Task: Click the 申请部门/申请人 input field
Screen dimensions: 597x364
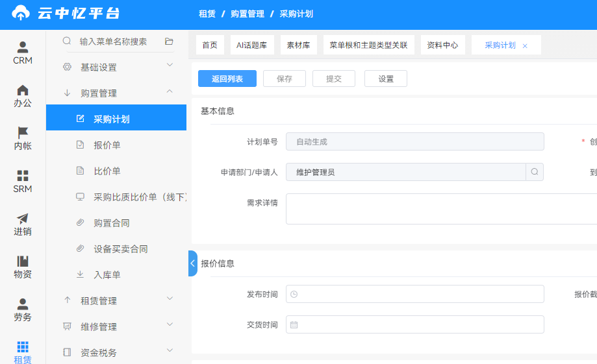Action: [406, 172]
